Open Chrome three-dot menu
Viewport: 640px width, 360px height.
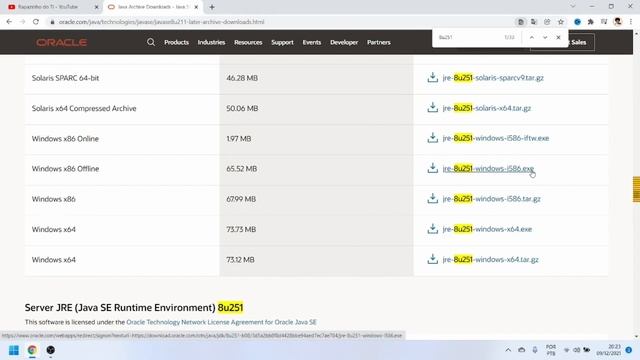pyautogui.click(x=631, y=22)
